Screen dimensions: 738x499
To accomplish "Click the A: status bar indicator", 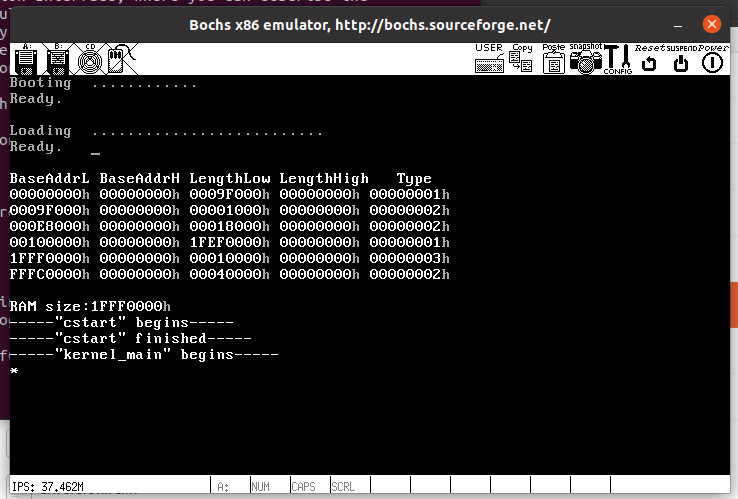I will (x=223, y=486).
